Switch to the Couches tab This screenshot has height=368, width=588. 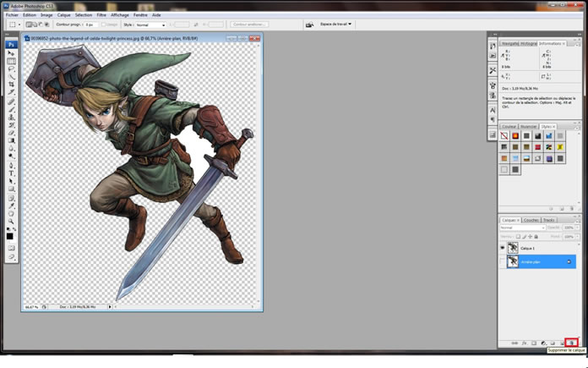click(x=531, y=220)
